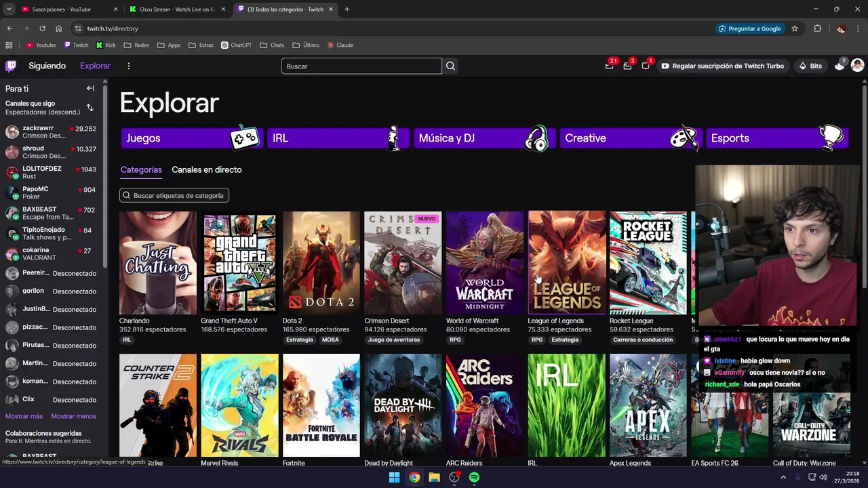Reload the page
Screen dimensions: 868x488
click(42, 28)
